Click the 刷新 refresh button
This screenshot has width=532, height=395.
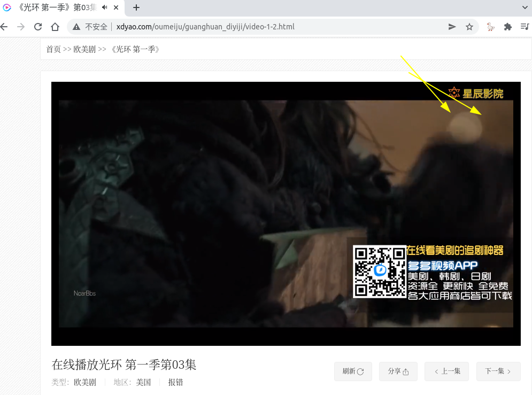coord(353,371)
